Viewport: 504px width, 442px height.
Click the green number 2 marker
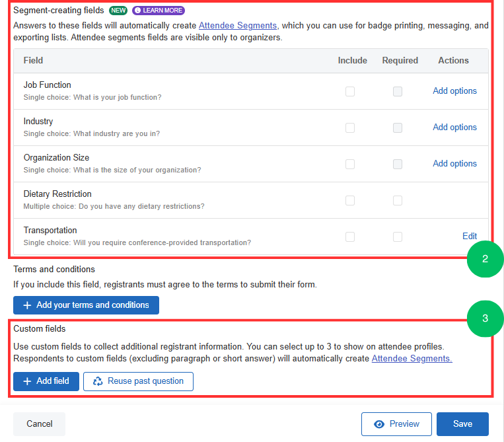tap(485, 259)
